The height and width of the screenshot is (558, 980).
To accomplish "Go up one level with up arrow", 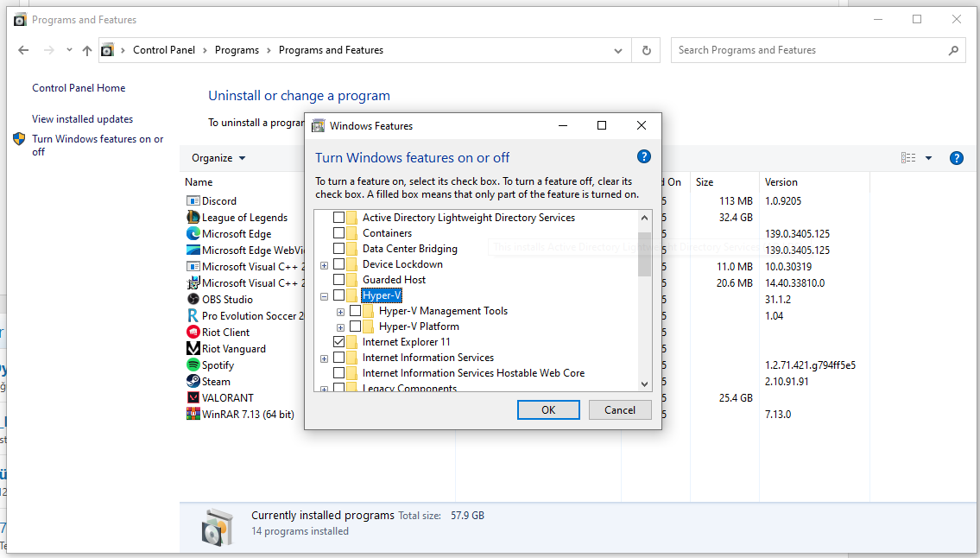I will click(87, 50).
